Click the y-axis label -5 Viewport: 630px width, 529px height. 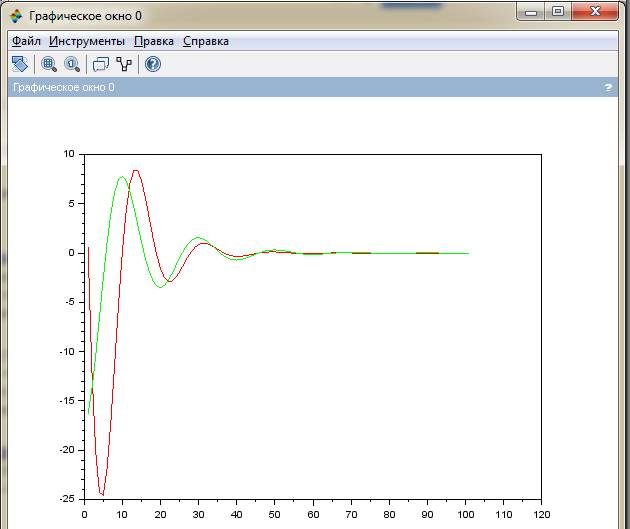tap(69, 302)
